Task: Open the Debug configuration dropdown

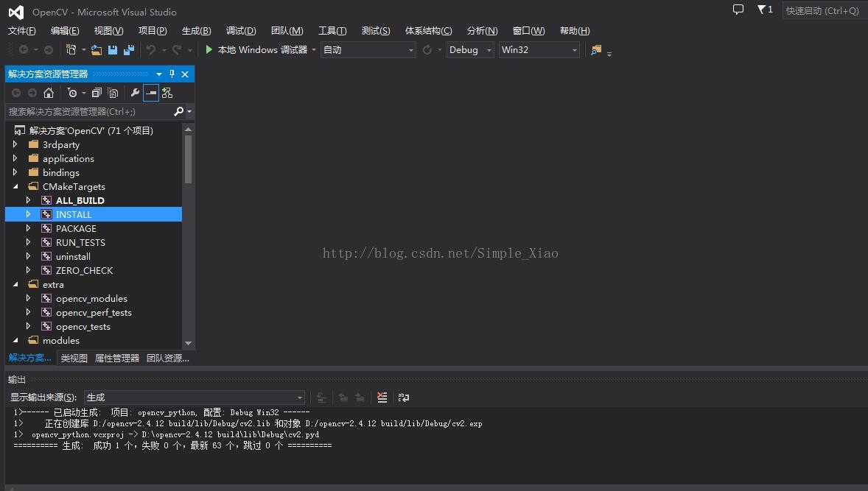Action: (x=470, y=50)
